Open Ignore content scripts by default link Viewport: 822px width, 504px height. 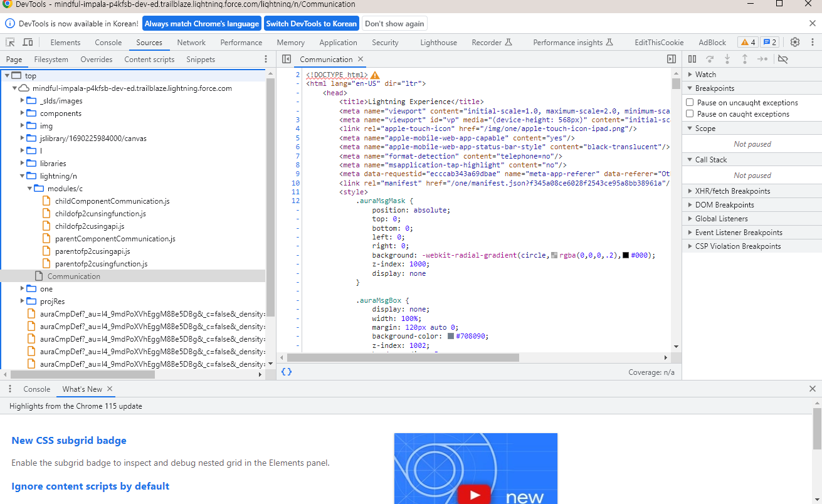(x=90, y=486)
